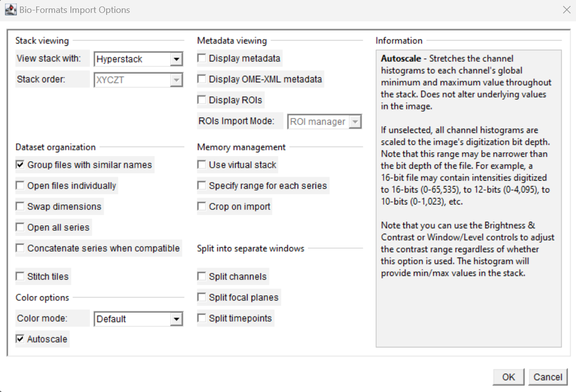The image size is (576, 392).
Task: Click the Split into separate windows heading
Action: 251,249
